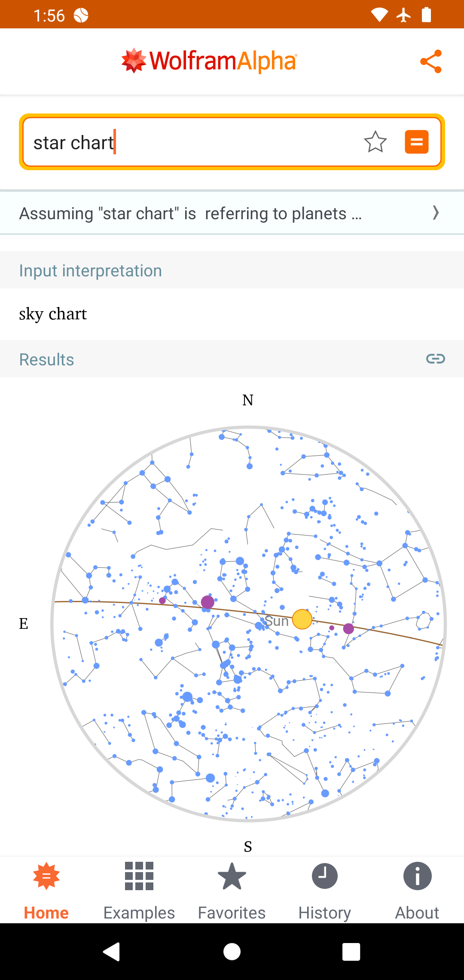The width and height of the screenshot is (464, 980).
Task: Click the Results link icon
Action: click(435, 359)
